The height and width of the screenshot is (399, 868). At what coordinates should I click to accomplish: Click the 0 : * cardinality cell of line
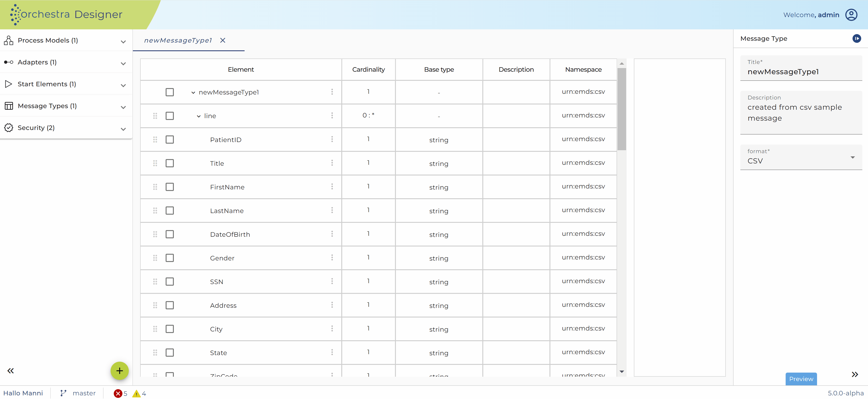pos(368,115)
